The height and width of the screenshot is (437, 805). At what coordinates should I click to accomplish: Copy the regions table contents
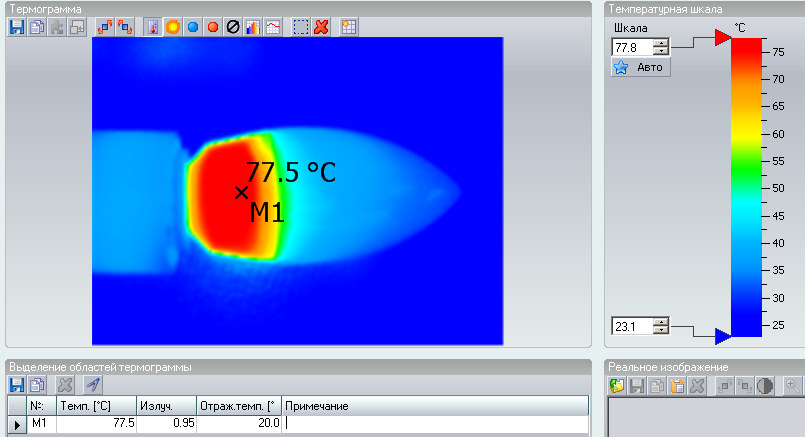pyautogui.click(x=36, y=385)
